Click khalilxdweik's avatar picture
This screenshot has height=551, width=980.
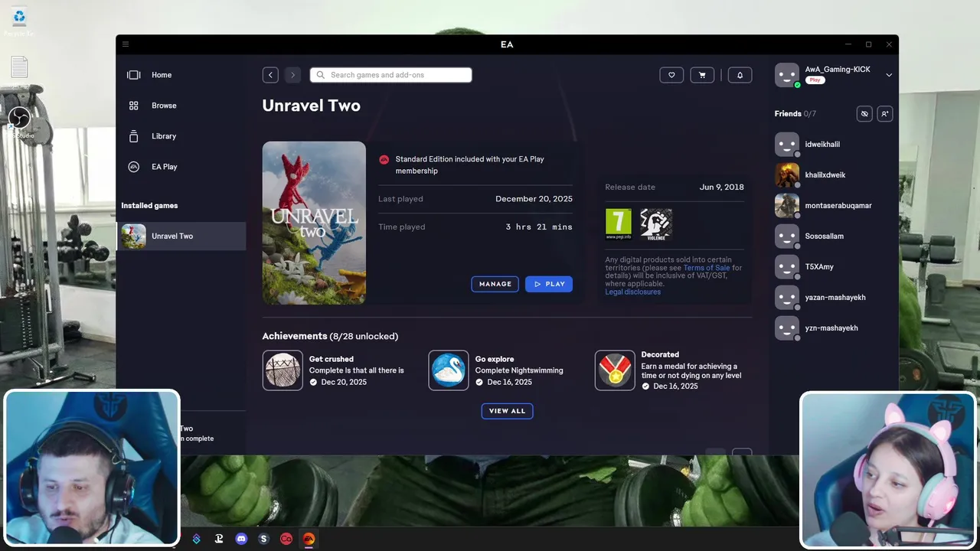(x=787, y=174)
